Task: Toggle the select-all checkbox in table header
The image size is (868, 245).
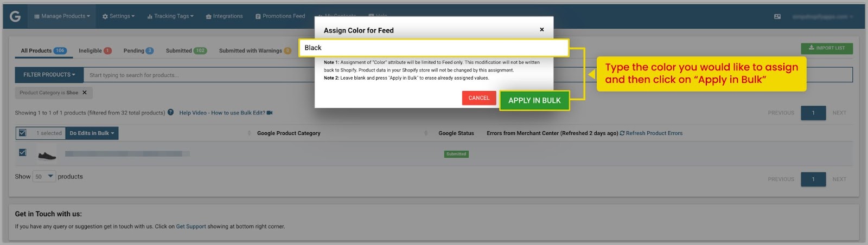Action: click(22, 133)
